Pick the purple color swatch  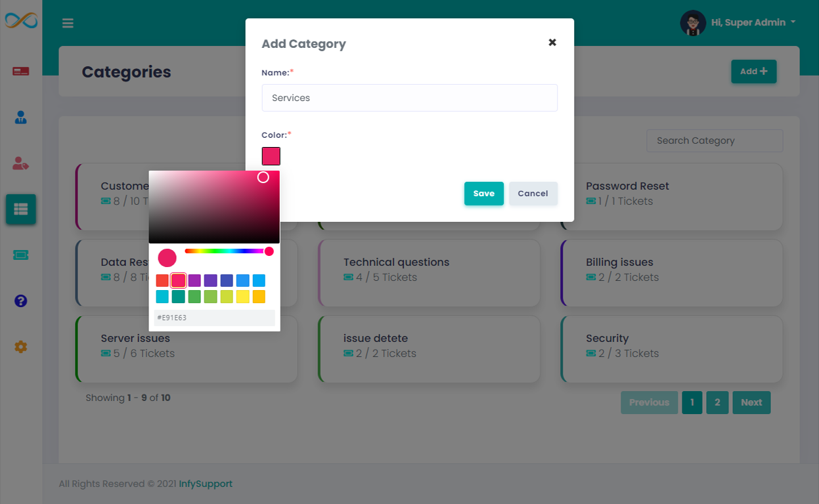coord(194,281)
